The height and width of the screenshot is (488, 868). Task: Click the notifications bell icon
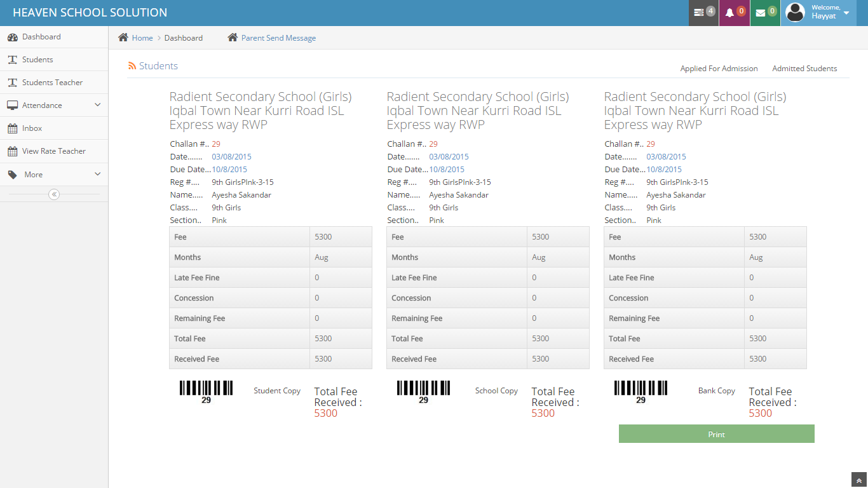[x=729, y=13]
